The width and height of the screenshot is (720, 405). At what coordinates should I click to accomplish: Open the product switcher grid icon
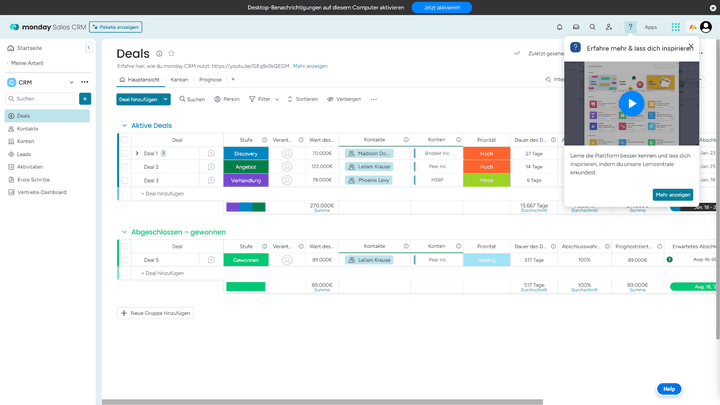[676, 27]
